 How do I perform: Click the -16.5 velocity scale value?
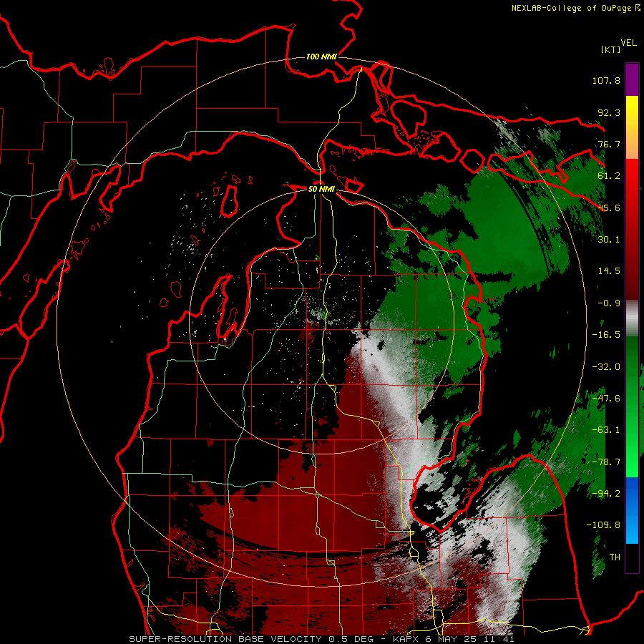pos(606,335)
